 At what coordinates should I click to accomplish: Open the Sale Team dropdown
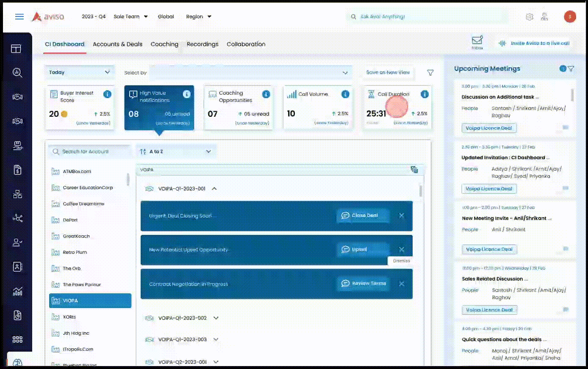coord(130,17)
